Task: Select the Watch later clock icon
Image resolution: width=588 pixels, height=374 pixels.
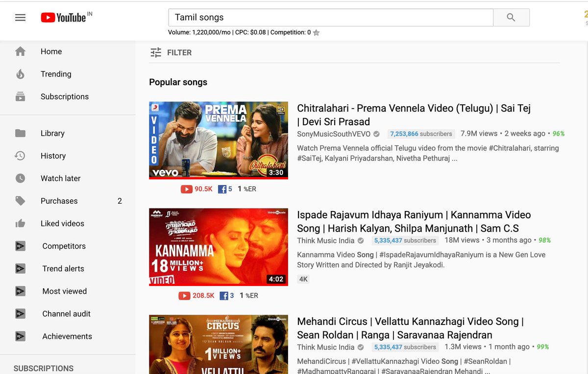Action: click(20, 178)
